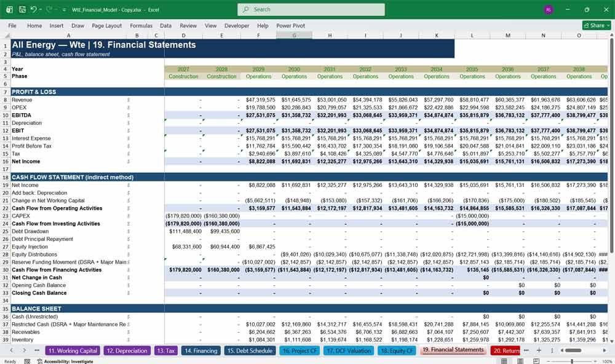Open the Review ribbon tab
This screenshot has width=615, height=364.
pyautogui.click(x=188, y=25)
